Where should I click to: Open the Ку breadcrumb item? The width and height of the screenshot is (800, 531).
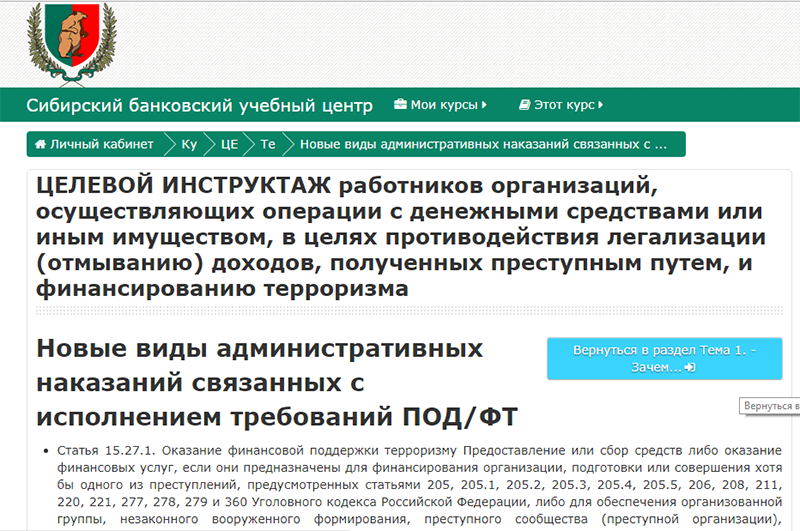(189, 144)
